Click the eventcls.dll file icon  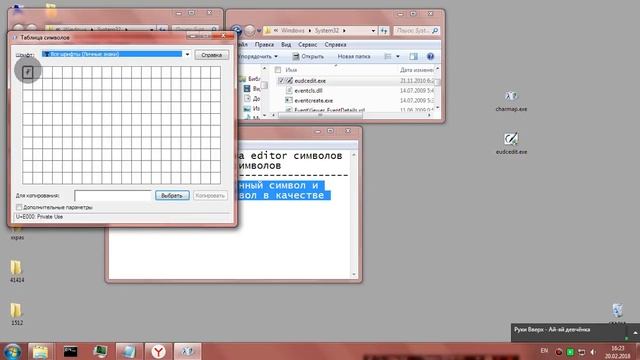pyautogui.click(x=289, y=91)
